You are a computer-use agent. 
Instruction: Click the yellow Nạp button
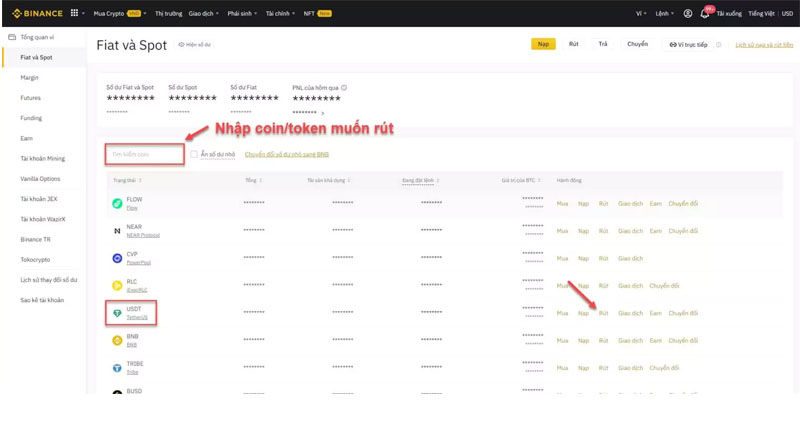543,44
